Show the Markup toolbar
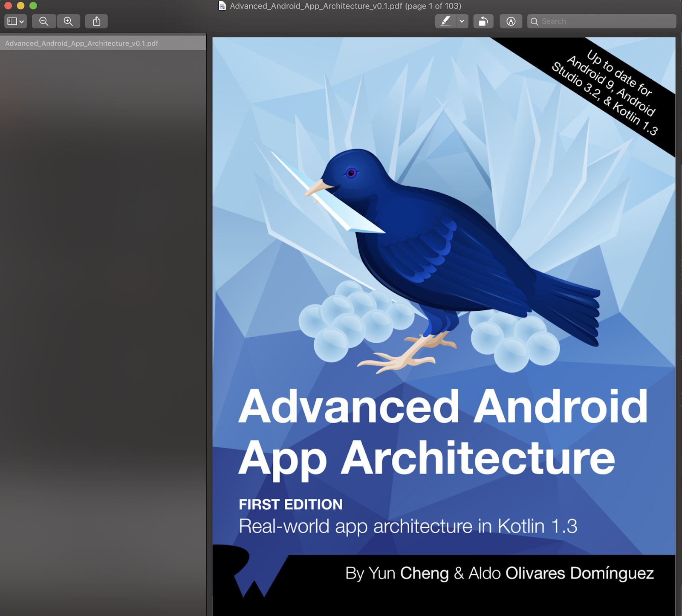Viewport: 682px width, 616px height. point(511,21)
